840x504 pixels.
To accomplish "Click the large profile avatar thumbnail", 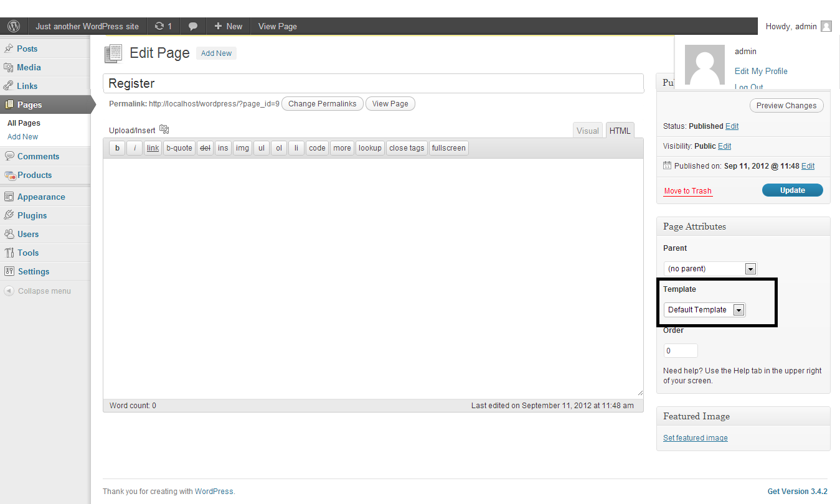I will [x=705, y=65].
